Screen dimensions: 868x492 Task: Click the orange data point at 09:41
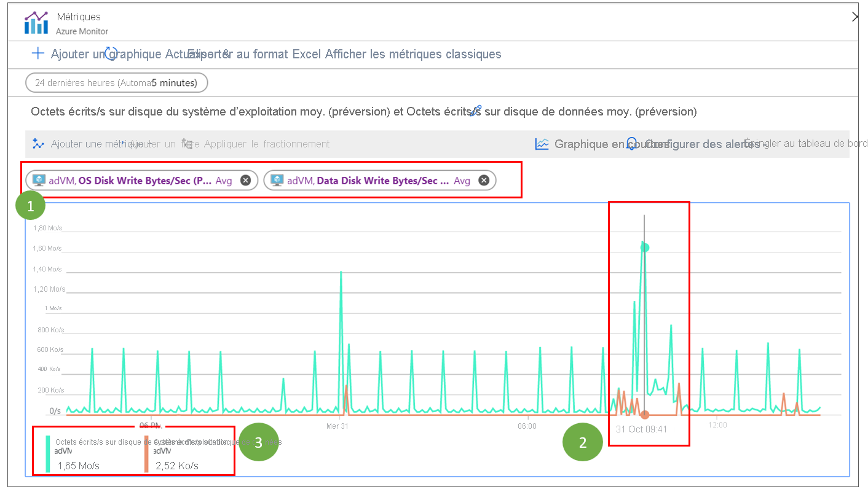(645, 415)
